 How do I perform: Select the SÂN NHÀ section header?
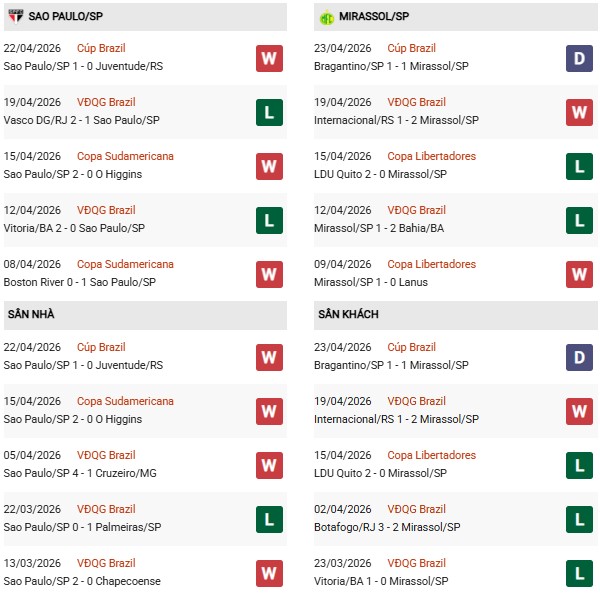[31, 315]
